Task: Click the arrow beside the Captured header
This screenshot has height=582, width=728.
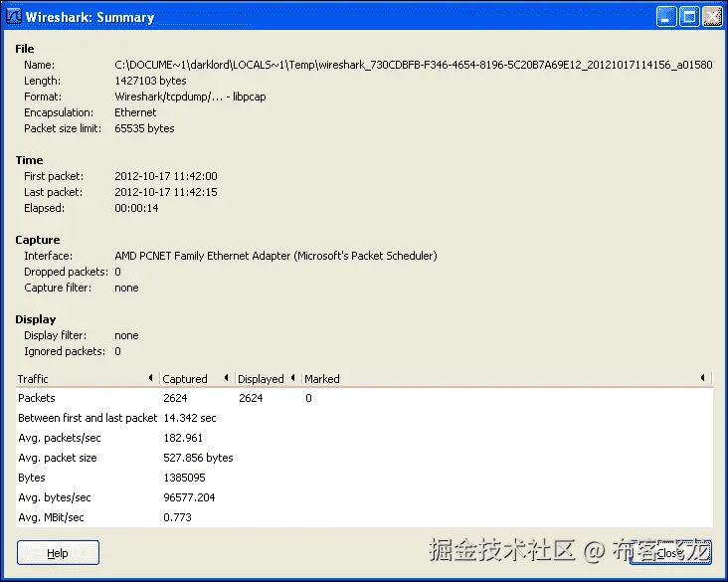Action: coord(227,378)
